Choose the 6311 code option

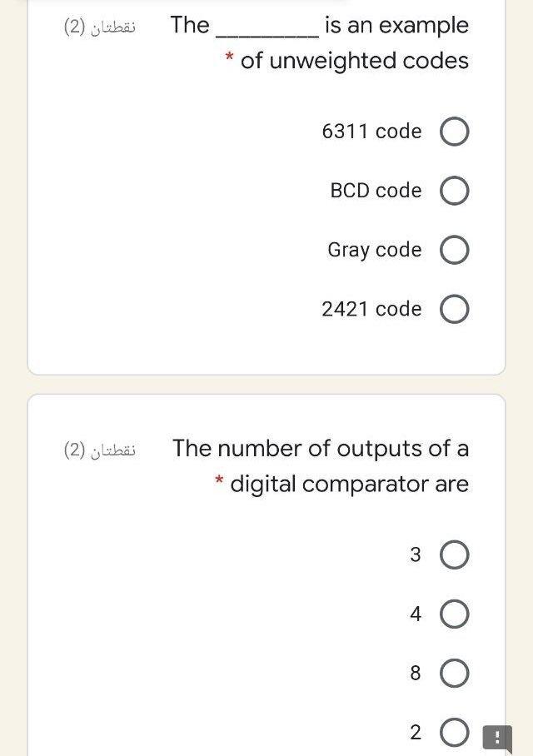(455, 131)
